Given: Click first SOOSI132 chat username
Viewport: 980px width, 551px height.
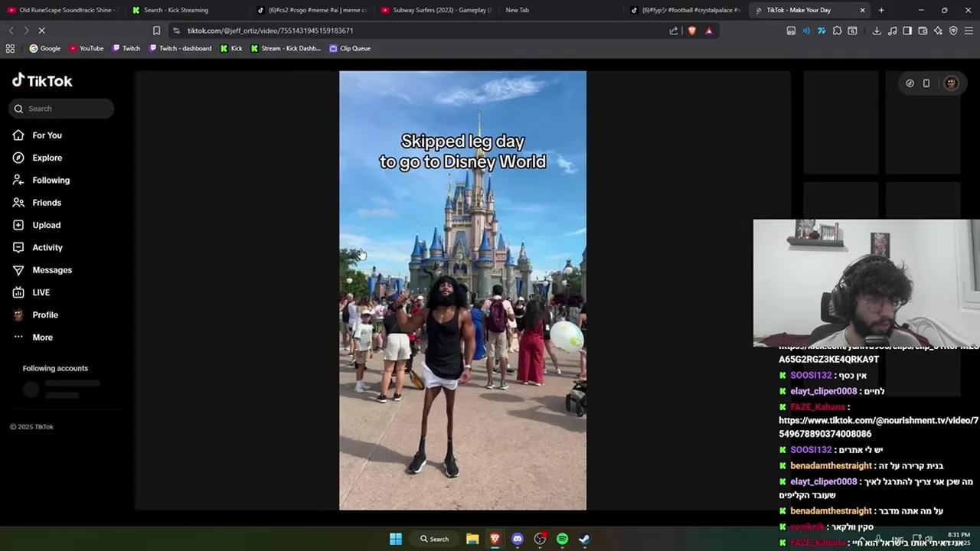Looking at the screenshot, I should pos(811,376).
